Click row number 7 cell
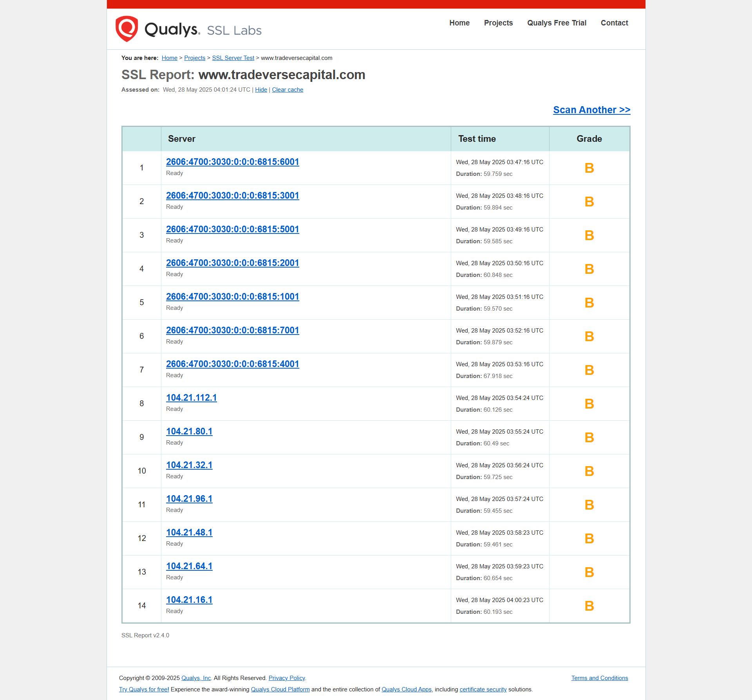 coord(142,370)
